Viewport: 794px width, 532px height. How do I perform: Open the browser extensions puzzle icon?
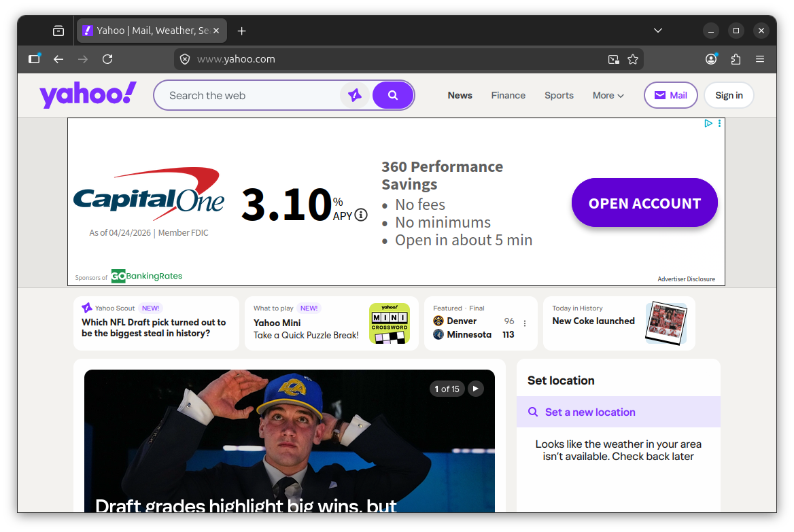point(736,59)
